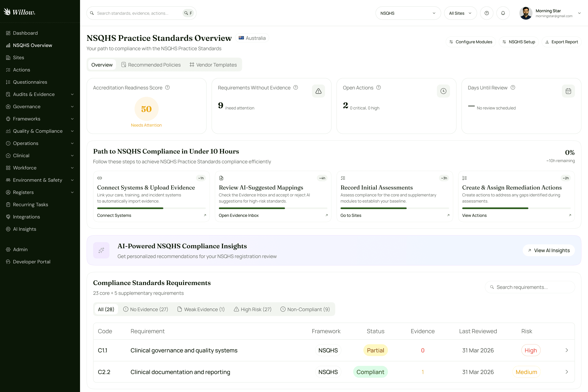Switch to Recommended Policies tab

point(151,65)
